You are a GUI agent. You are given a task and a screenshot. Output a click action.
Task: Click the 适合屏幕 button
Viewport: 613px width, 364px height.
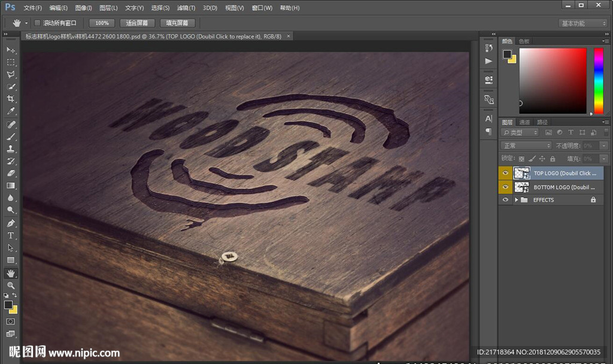pyautogui.click(x=137, y=23)
